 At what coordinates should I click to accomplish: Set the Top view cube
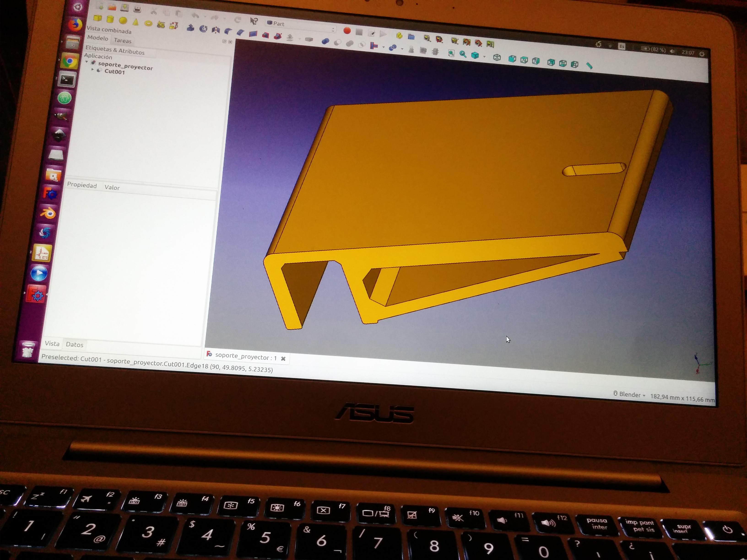point(524,60)
